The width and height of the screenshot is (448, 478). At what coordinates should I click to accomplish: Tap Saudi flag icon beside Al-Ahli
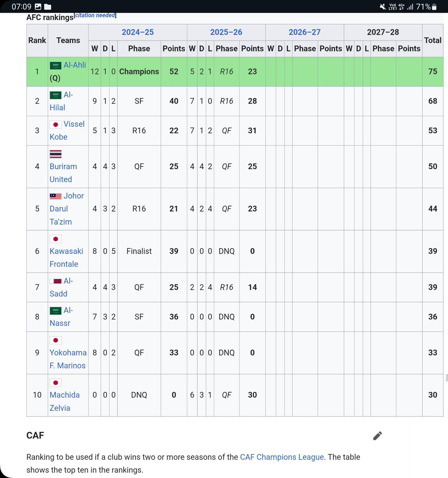click(56, 65)
